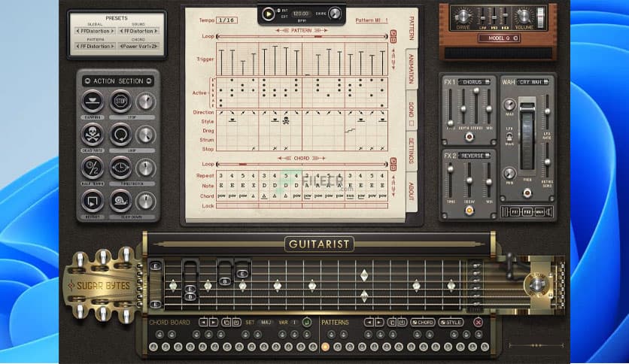Toggle the Wah power button
Screen dimensions: 629x364
tap(527, 193)
